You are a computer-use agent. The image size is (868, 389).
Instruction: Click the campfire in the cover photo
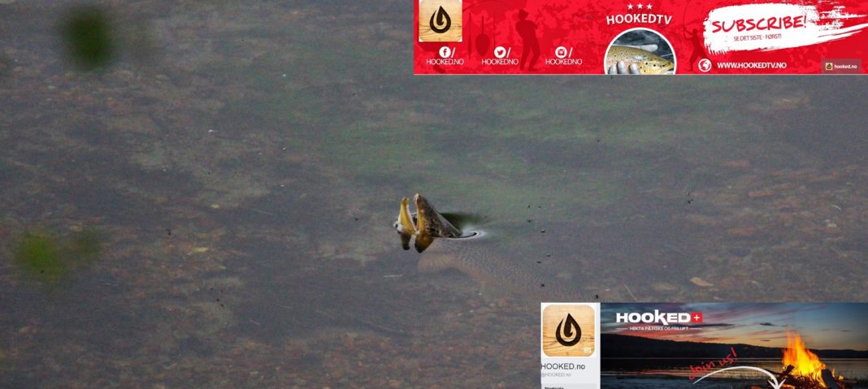click(x=805, y=361)
